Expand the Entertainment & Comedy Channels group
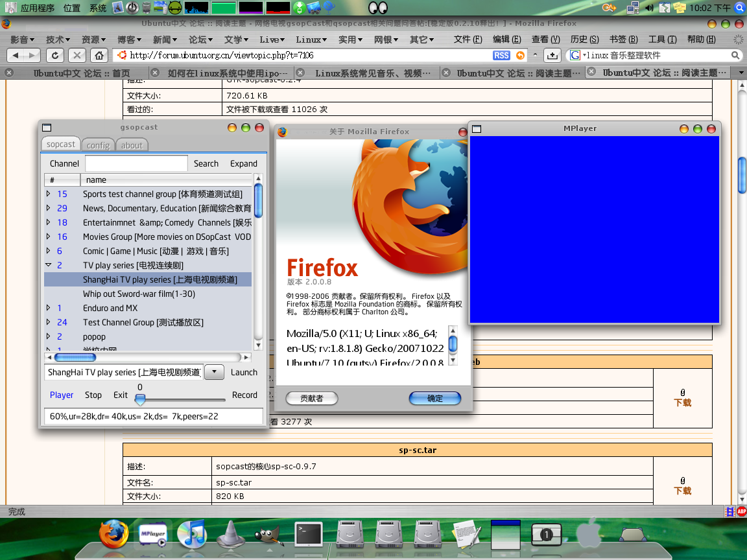 (x=48, y=222)
